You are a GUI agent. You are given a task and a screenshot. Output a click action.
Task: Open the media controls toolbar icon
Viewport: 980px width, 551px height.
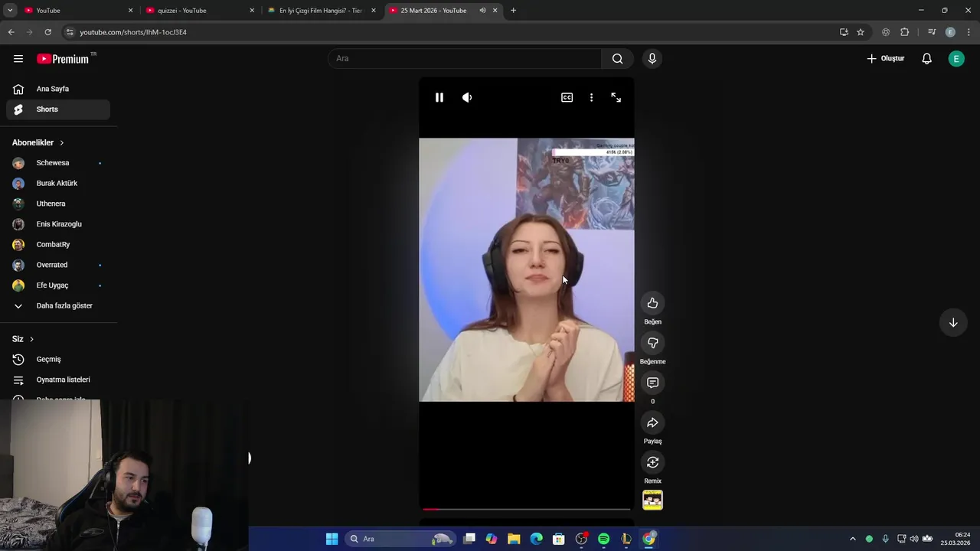point(931,32)
